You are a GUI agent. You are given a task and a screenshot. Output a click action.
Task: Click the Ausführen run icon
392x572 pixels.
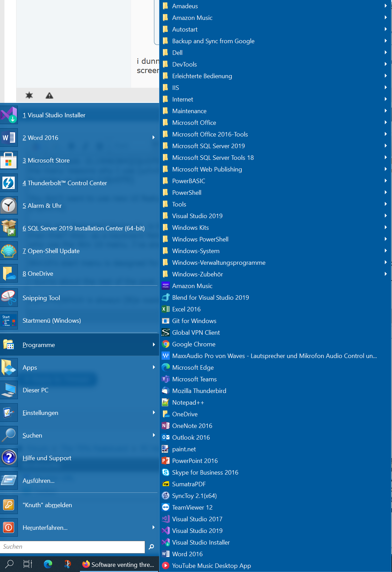tap(9, 481)
